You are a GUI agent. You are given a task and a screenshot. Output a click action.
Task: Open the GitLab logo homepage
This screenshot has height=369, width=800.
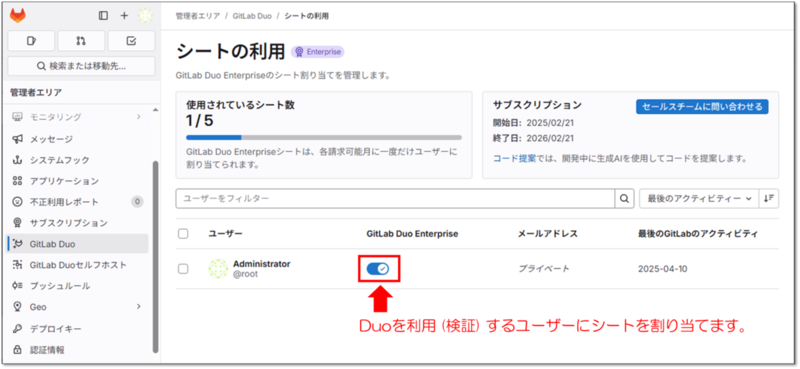tap(18, 15)
